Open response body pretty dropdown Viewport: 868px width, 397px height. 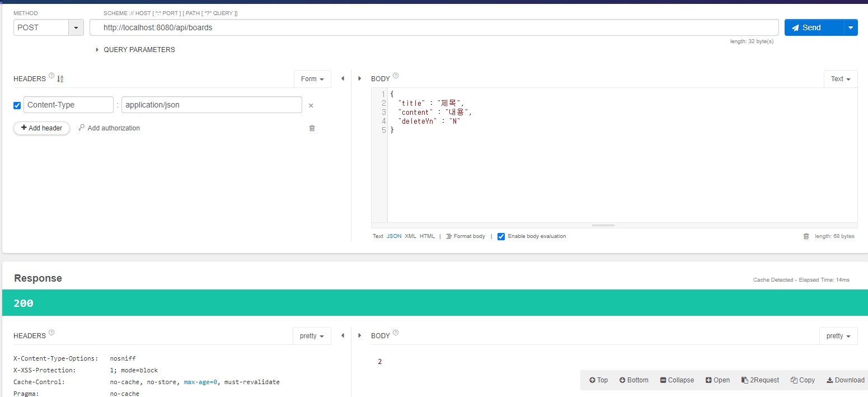point(838,336)
